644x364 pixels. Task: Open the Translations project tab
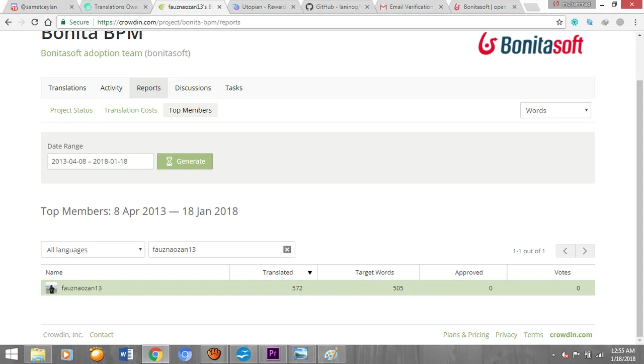coord(67,88)
